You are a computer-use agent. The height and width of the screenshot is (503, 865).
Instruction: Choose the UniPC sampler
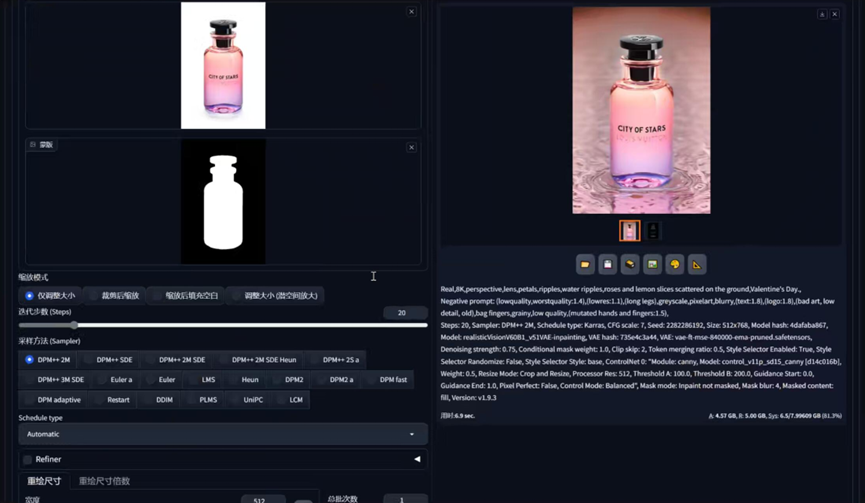[x=248, y=399]
